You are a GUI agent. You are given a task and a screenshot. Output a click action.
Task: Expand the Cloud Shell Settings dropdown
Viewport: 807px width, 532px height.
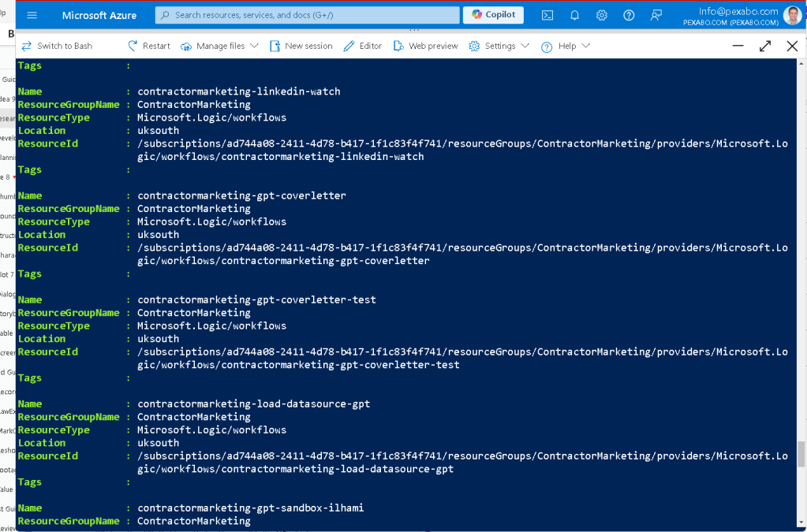coord(499,46)
